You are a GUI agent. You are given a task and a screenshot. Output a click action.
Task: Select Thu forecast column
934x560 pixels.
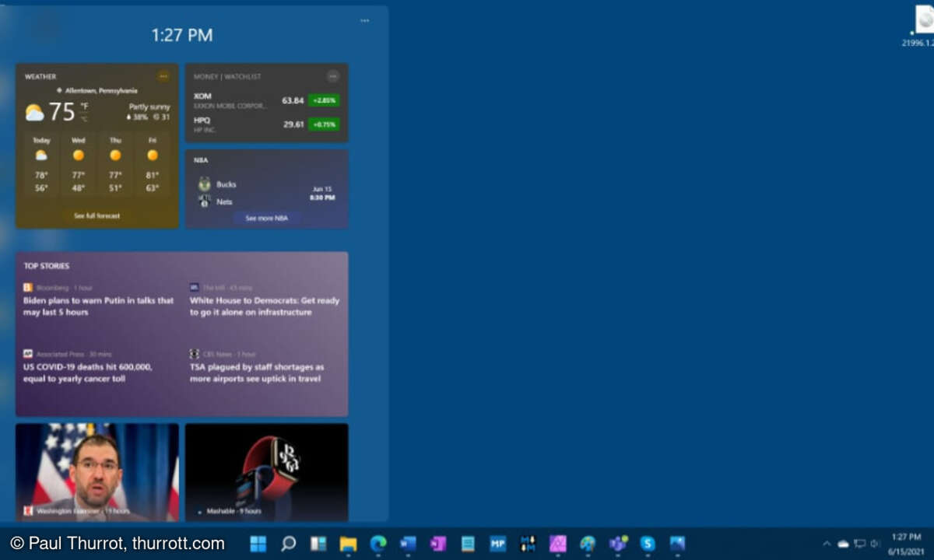click(115, 164)
